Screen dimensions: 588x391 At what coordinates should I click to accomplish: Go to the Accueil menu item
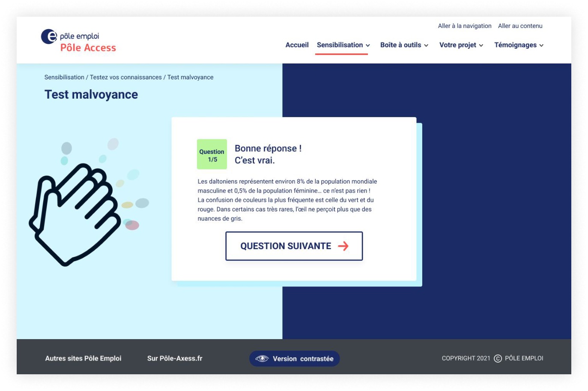pos(297,45)
